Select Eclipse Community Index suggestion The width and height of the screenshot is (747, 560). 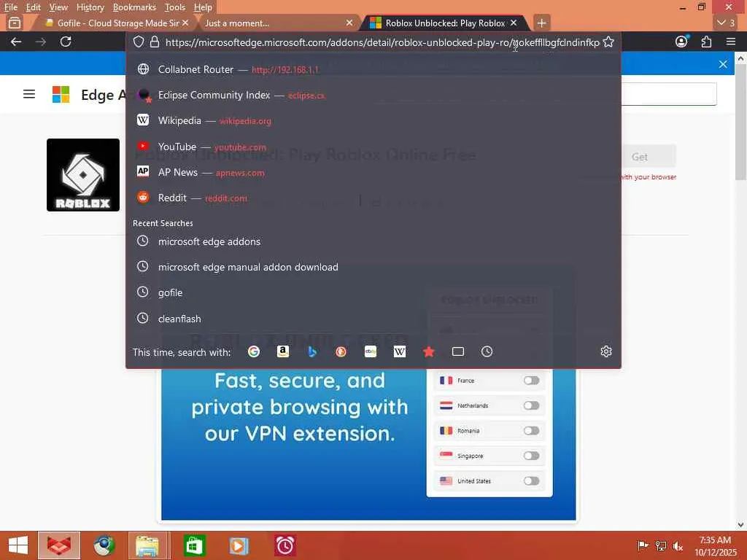[x=373, y=96]
